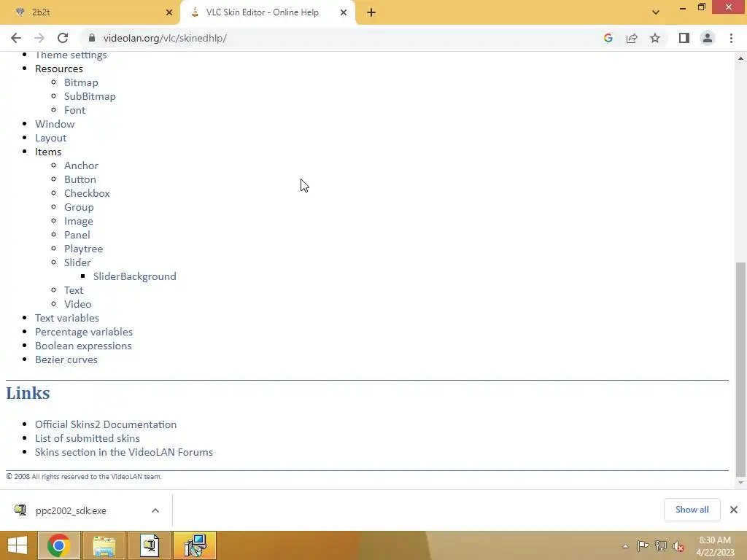Open the Font help link
The image size is (747, 560).
pos(75,110)
